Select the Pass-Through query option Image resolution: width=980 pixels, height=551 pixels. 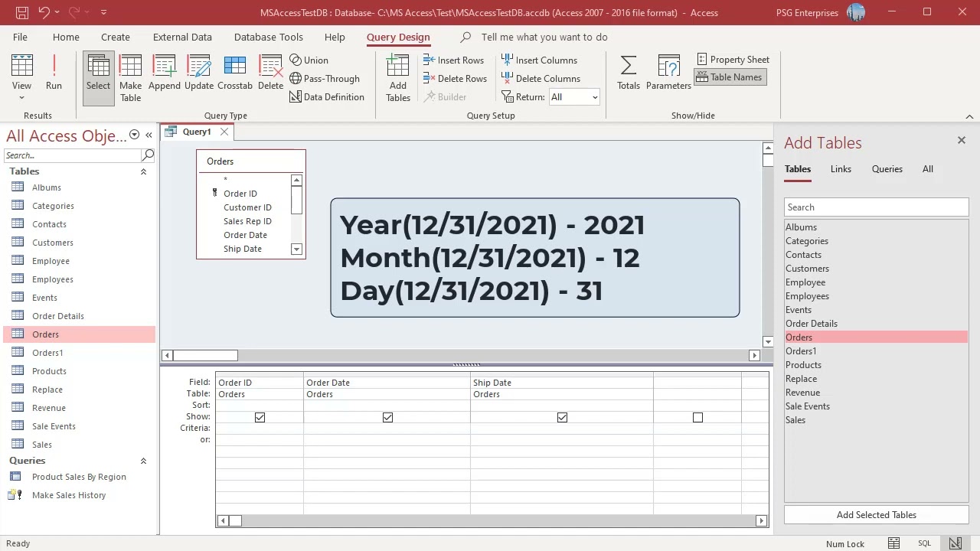click(325, 78)
